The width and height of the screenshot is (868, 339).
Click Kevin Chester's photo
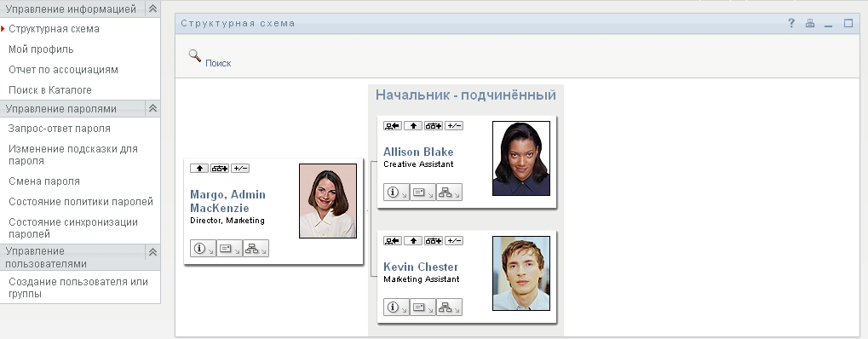pyautogui.click(x=521, y=273)
